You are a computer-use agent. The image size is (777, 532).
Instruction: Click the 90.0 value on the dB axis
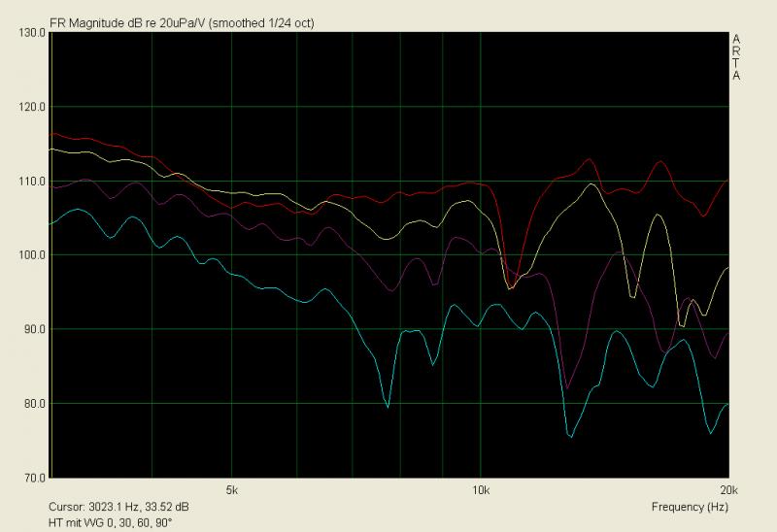[35, 329]
